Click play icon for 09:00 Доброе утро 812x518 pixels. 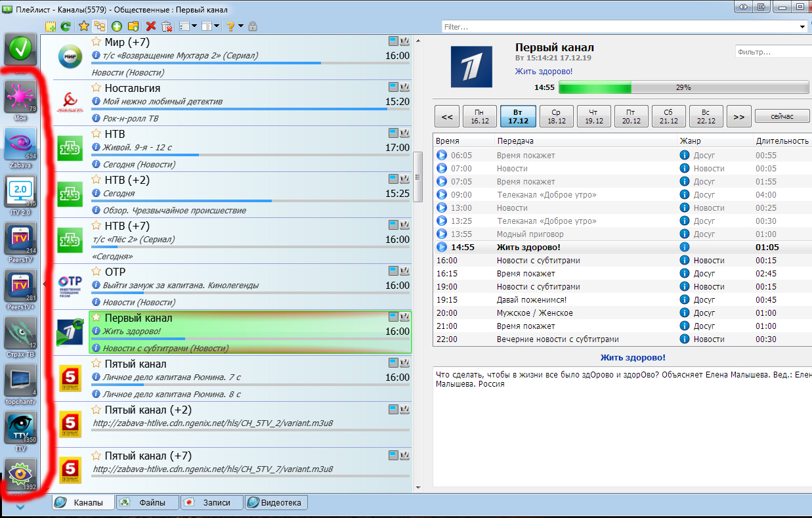442,194
